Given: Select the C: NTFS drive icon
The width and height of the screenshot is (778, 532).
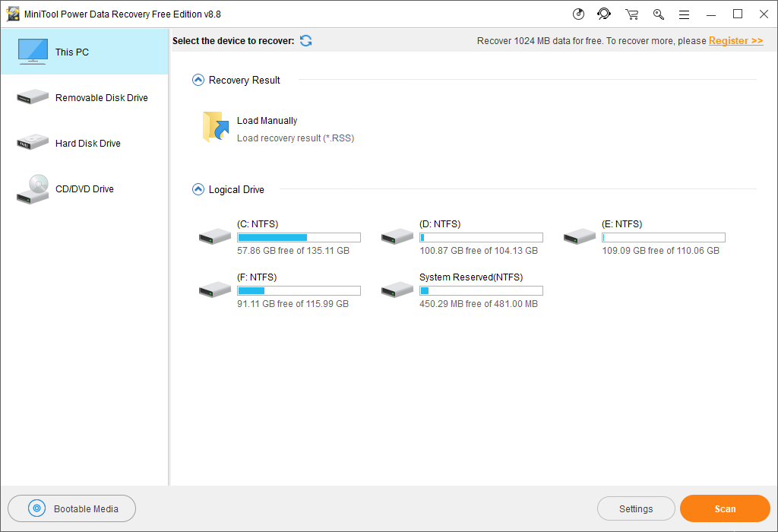Looking at the screenshot, I should [215, 236].
